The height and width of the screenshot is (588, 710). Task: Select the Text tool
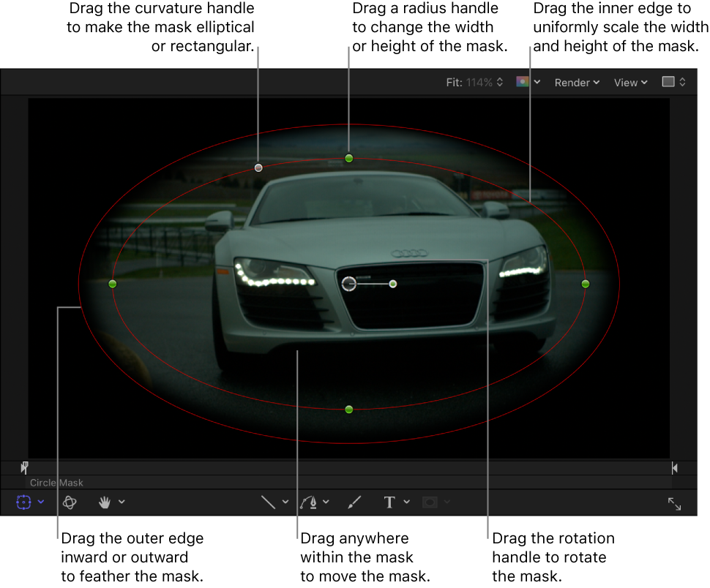pyautogui.click(x=389, y=502)
